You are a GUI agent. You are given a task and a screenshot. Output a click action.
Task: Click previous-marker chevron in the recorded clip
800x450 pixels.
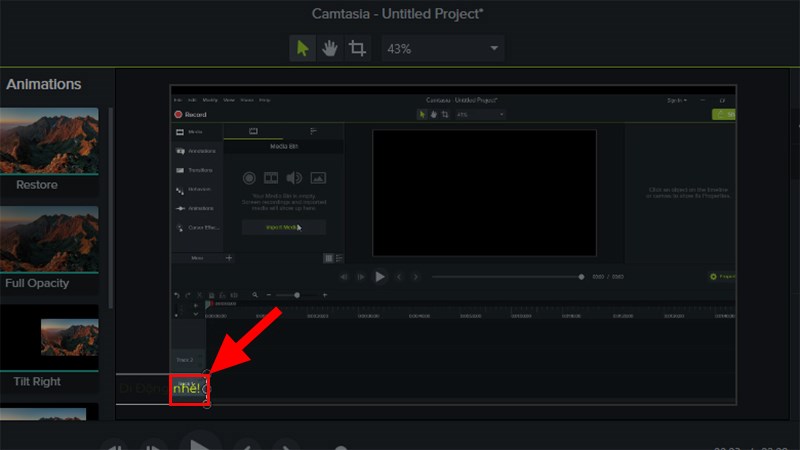399,277
